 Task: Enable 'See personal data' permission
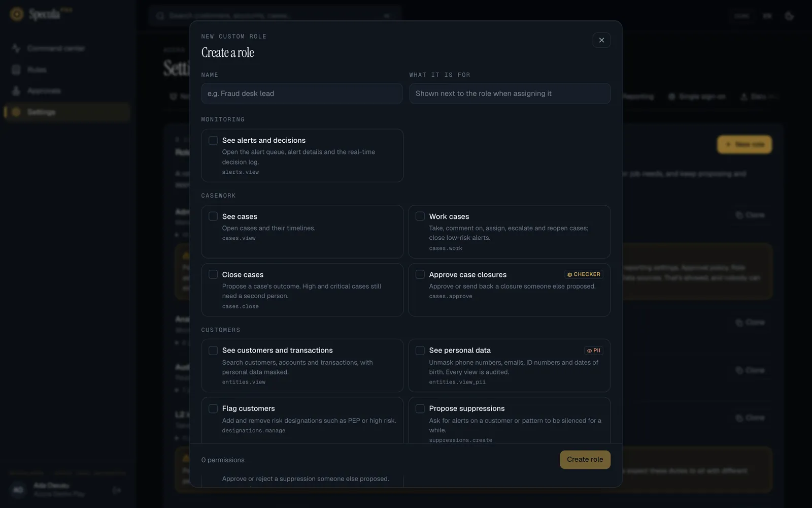click(420, 351)
